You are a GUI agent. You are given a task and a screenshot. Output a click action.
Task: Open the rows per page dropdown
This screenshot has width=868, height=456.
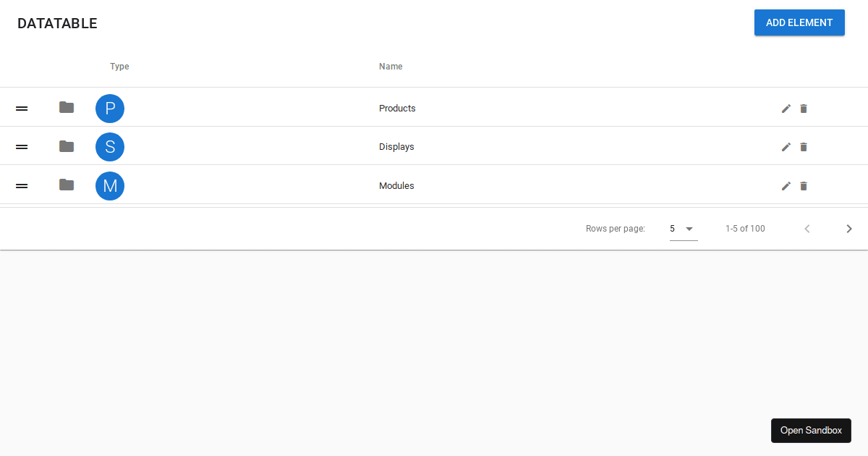[x=680, y=228]
